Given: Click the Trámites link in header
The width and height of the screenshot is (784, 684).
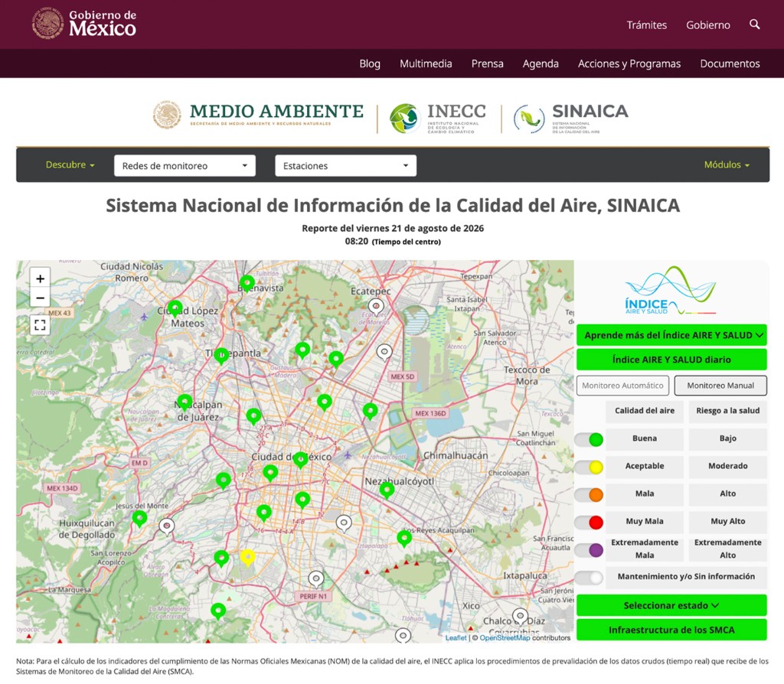Looking at the screenshot, I should tap(646, 25).
